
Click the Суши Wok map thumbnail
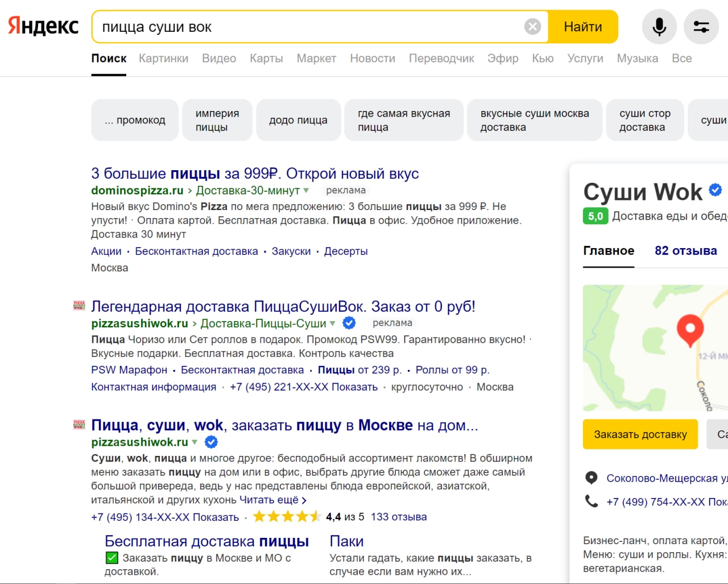coord(655,348)
